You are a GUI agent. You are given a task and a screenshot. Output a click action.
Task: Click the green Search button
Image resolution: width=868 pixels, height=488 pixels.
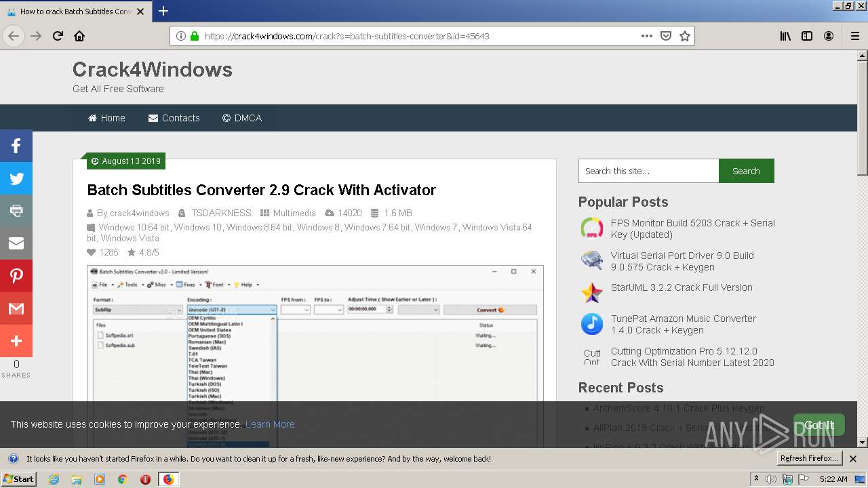click(x=746, y=171)
